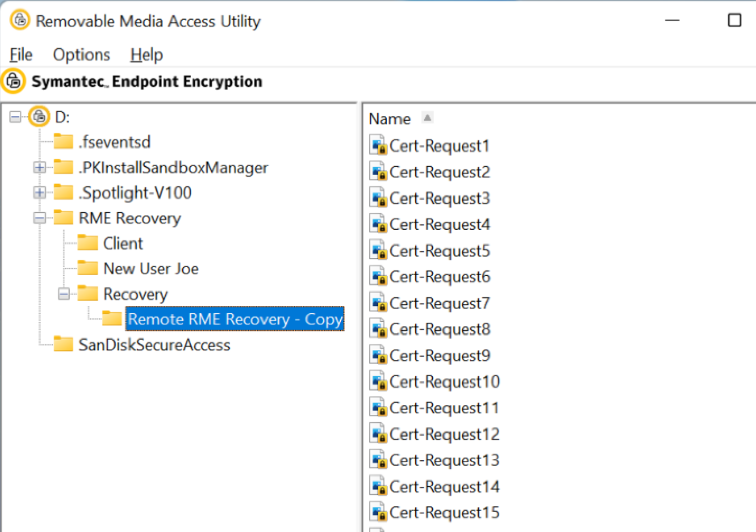The width and height of the screenshot is (756, 532).
Task: Select the Cert-Request3 file name
Action: pos(440,198)
